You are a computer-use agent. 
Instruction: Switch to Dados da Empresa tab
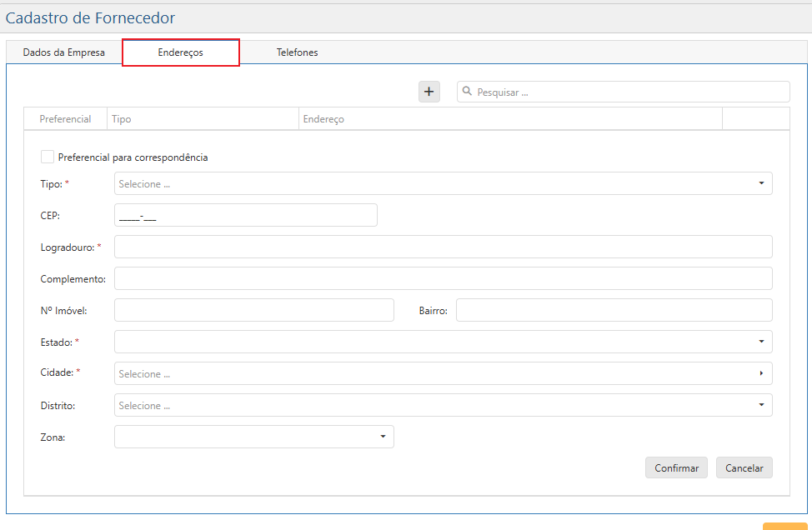[64, 52]
